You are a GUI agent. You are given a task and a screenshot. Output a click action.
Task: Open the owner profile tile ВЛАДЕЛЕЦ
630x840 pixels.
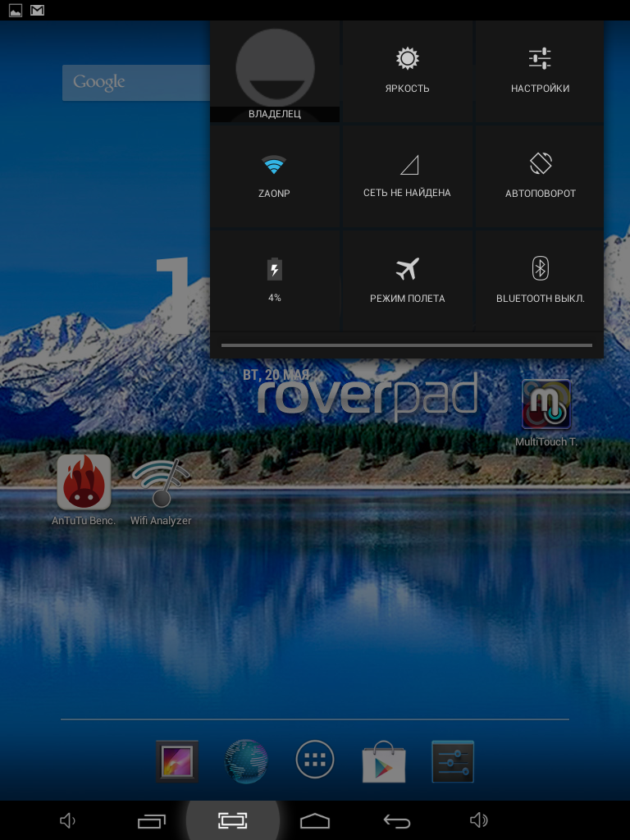click(x=274, y=71)
